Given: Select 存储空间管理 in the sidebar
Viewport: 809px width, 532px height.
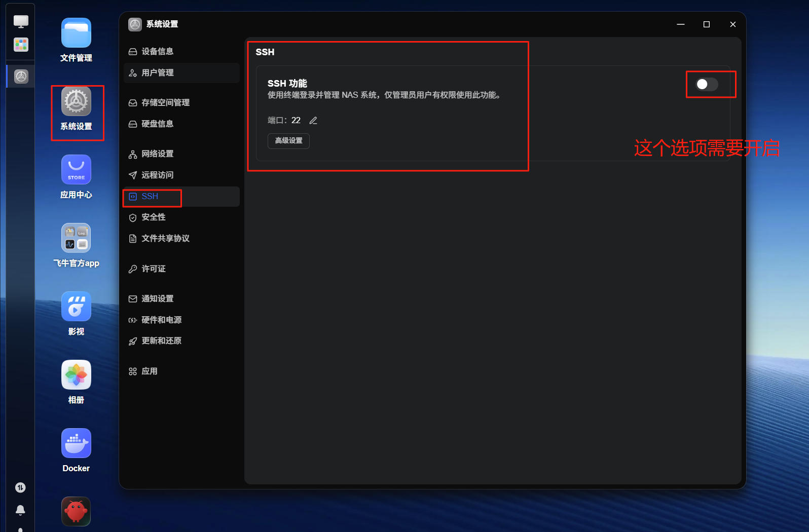Looking at the screenshot, I should tap(181, 103).
